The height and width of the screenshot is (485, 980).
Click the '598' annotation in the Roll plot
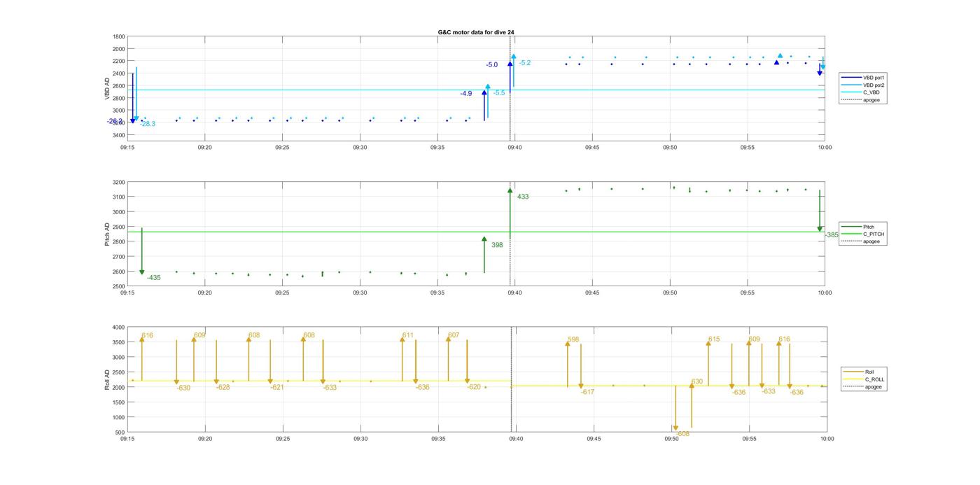573,339
